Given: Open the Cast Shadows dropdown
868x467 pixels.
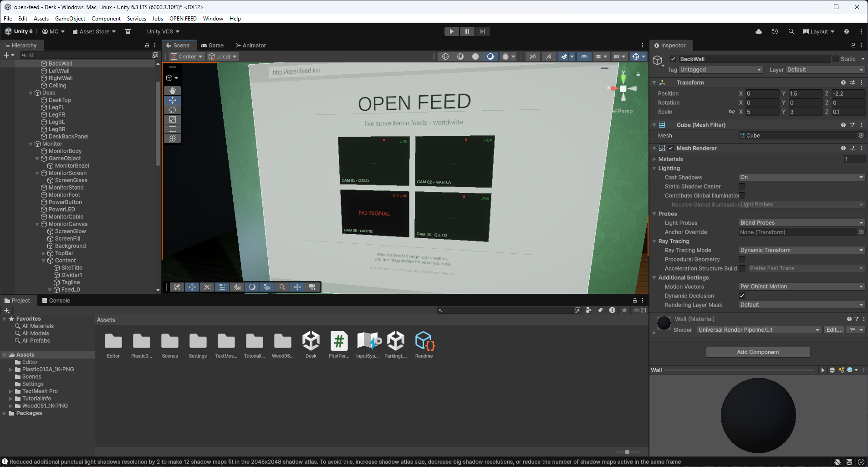Looking at the screenshot, I should (x=802, y=177).
